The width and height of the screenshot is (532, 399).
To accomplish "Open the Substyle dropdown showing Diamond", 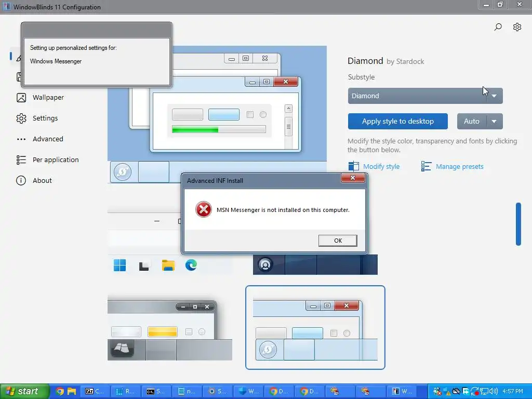I will click(x=425, y=96).
